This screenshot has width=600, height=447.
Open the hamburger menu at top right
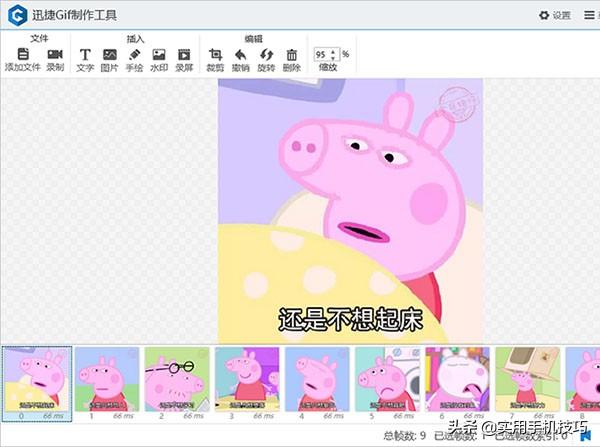(x=589, y=15)
